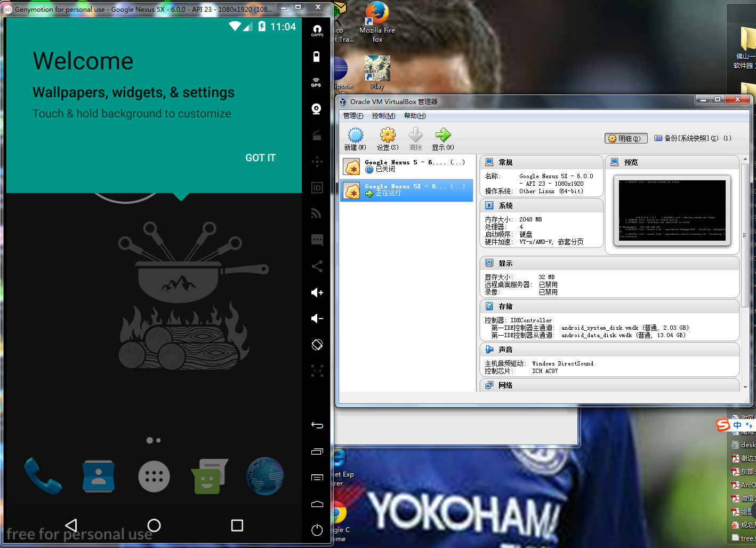756x548 pixels.
Task: Click 系统 (System) section header
Action: 541,205
